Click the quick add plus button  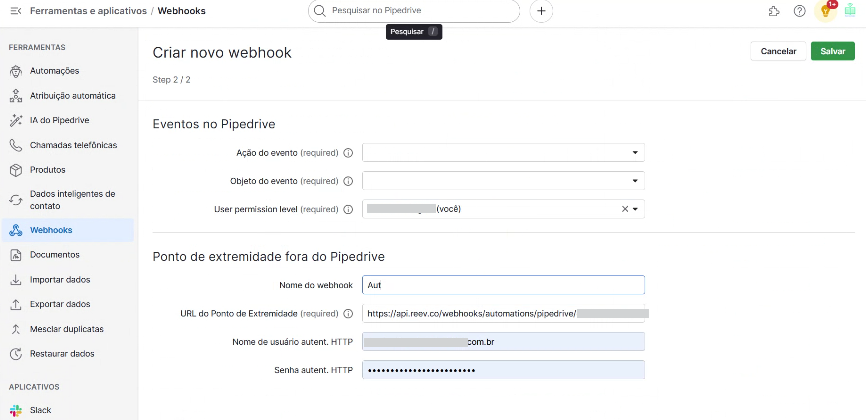(541, 11)
